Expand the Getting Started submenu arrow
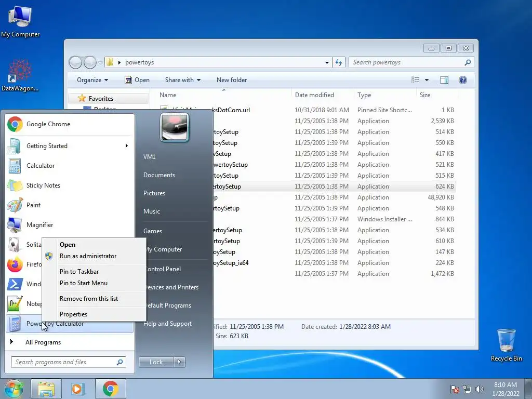The image size is (532, 399). click(x=127, y=146)
